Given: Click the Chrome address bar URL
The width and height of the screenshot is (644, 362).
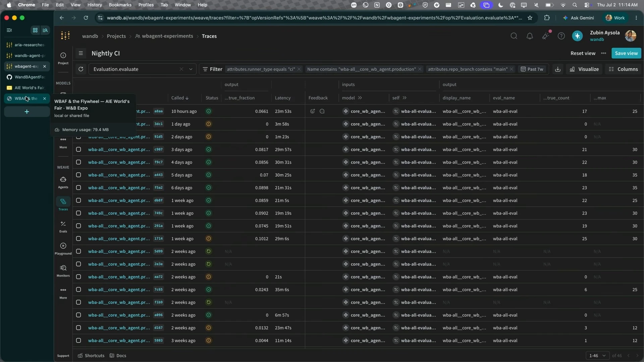Looking at the screenshot, I should [314, 18].
